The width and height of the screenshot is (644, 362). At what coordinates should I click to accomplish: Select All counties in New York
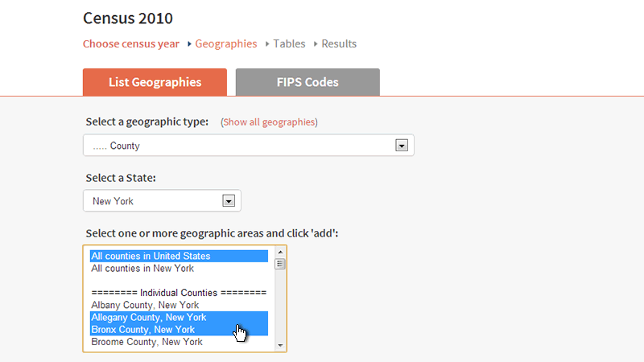pos(179,269)
